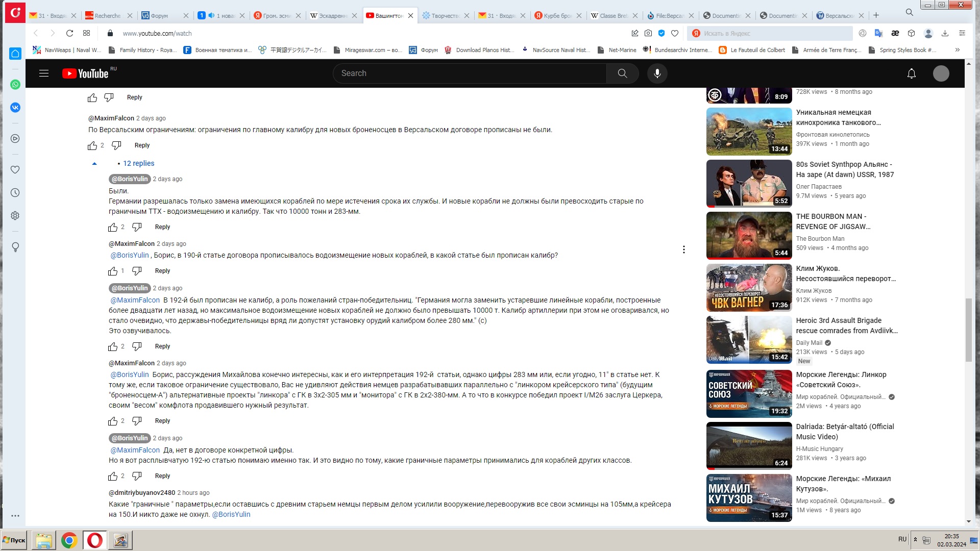980x551 pixels.
Task: Go back to the previous page
Action: point(36,33)
